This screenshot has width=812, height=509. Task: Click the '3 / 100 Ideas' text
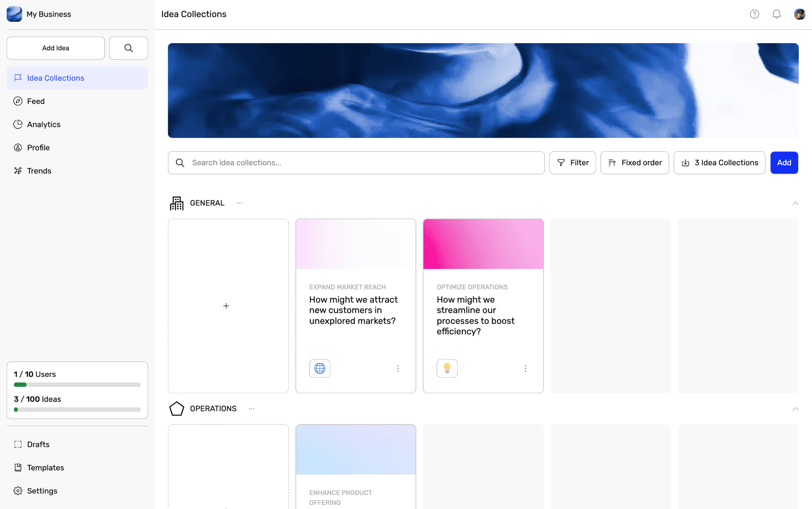point(37,399)
